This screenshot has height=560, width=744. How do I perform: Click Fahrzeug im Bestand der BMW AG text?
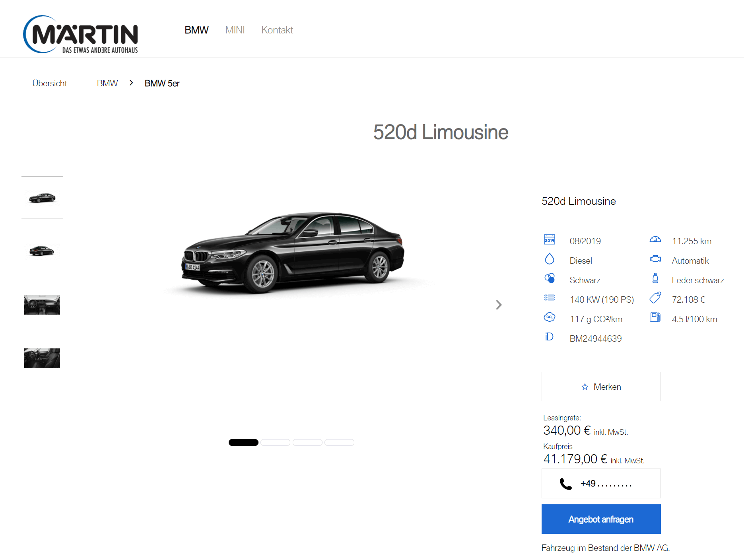(606, 548)
